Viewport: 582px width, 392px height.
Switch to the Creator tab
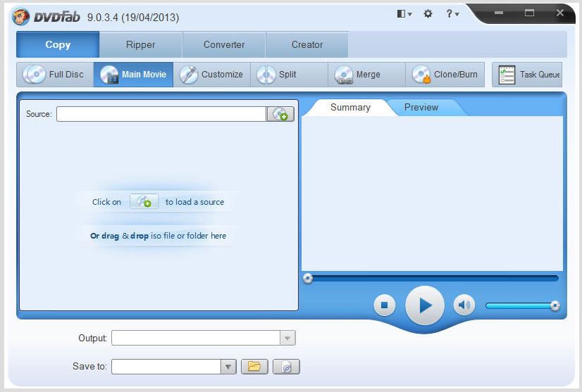pyautogui.click(x=307, y=44)
